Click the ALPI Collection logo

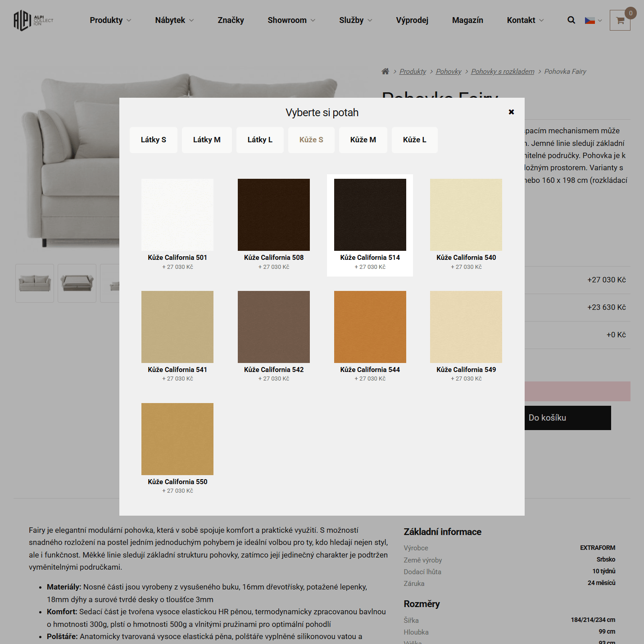(x=33, y=20)
